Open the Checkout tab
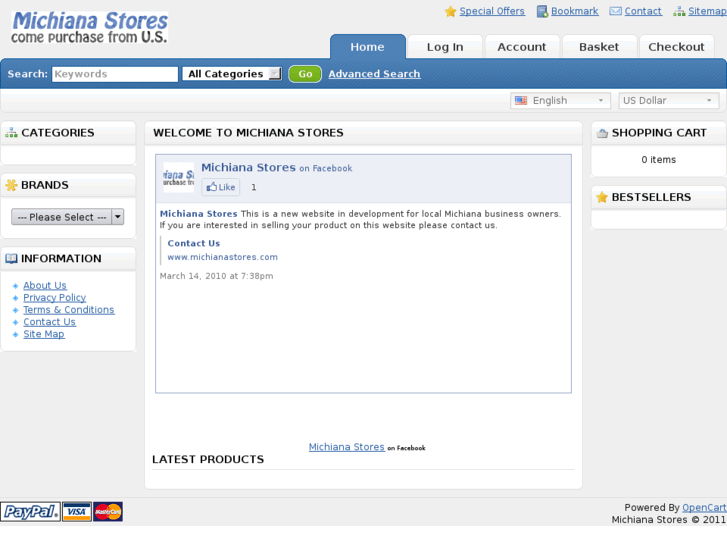Image resolution: width=727 pixels, height=545 pixels. point(676,47)
